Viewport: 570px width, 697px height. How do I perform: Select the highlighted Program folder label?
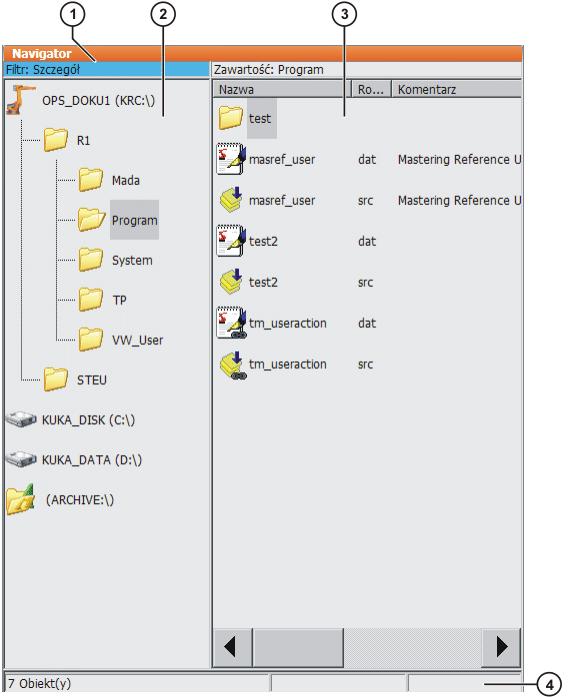tap(135, 220)
